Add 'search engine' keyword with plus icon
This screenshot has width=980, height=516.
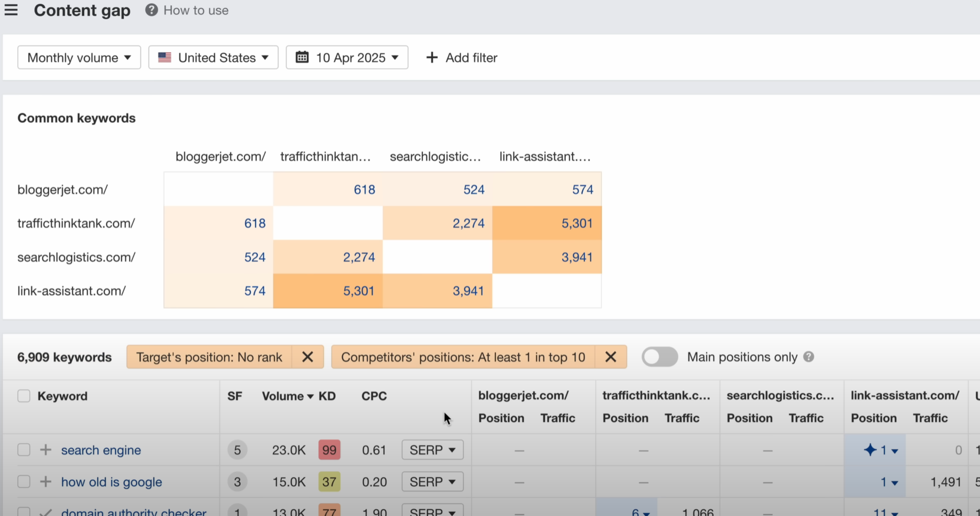pyautogui.click(x=46, y=450)
